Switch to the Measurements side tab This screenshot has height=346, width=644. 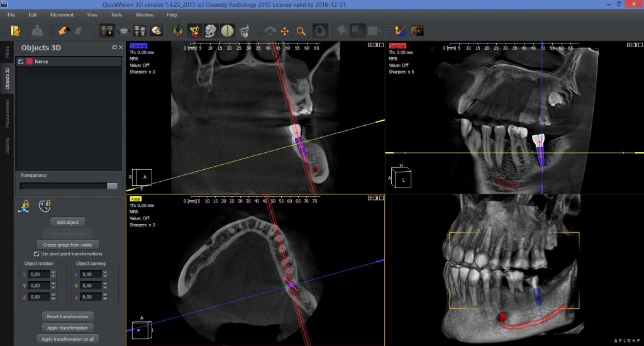8,117
